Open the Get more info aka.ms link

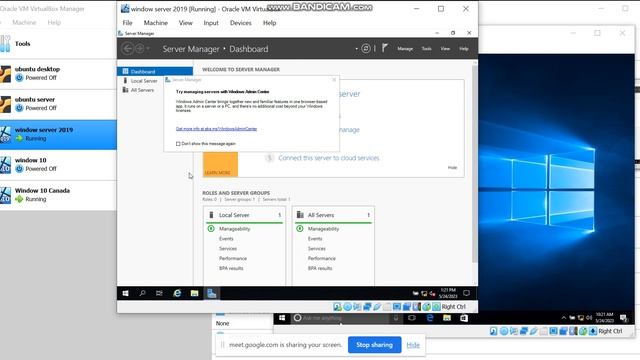(x=216, y=129)
